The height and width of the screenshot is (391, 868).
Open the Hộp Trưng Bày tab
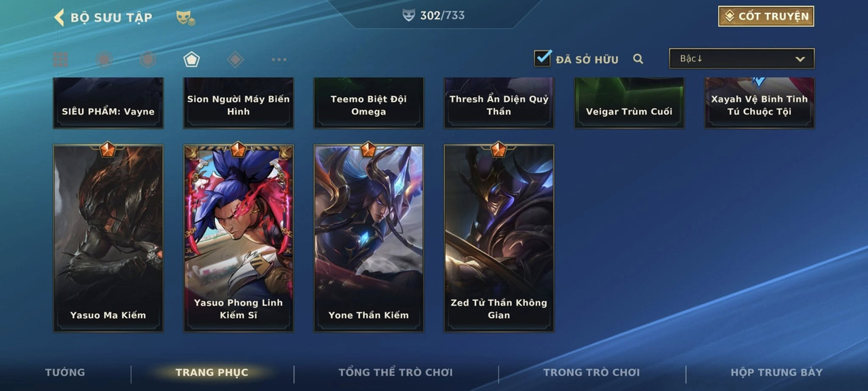pos(776,372)
